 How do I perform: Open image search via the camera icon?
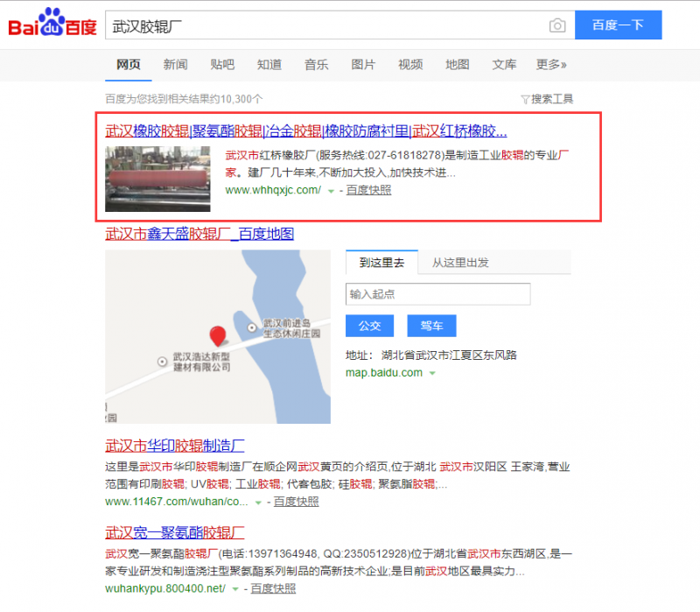[557, 25]
